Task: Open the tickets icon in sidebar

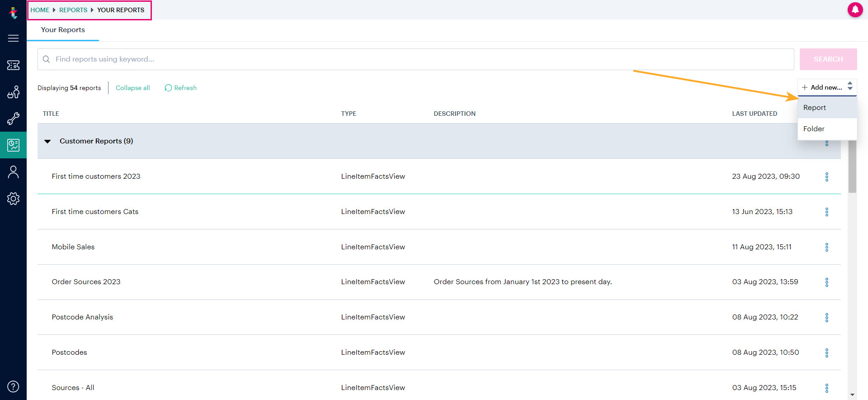Action: 14,65
